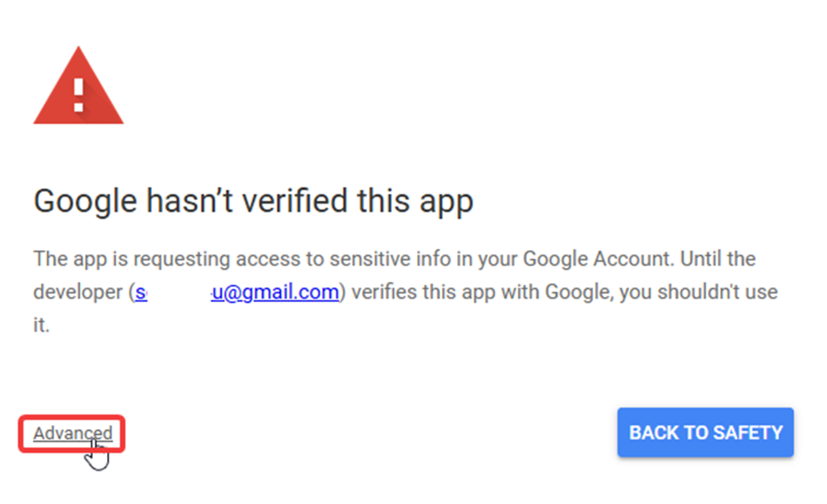
Task: Click "The app is requesting access" text
Action: tap(131, 259)
